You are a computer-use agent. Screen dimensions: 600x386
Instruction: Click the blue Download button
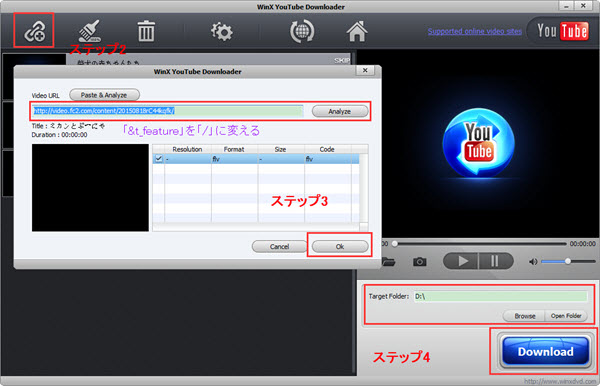tap(546, 352)
